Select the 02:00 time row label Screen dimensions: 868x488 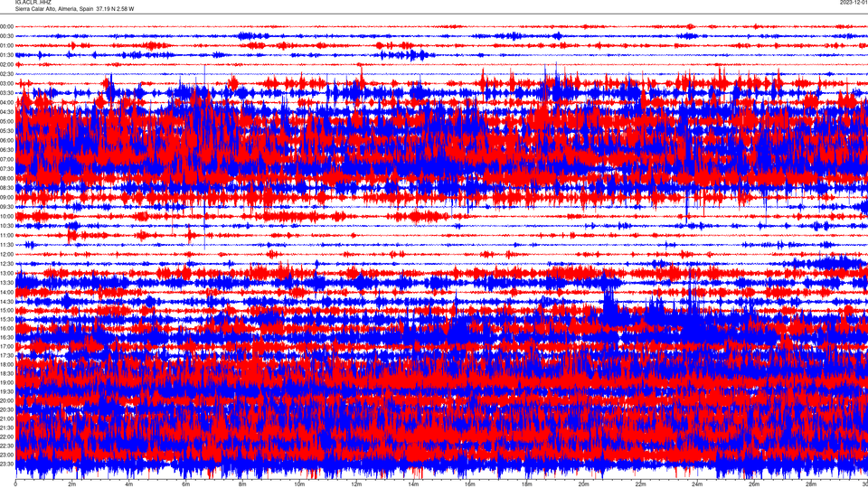tap(6, 65)
